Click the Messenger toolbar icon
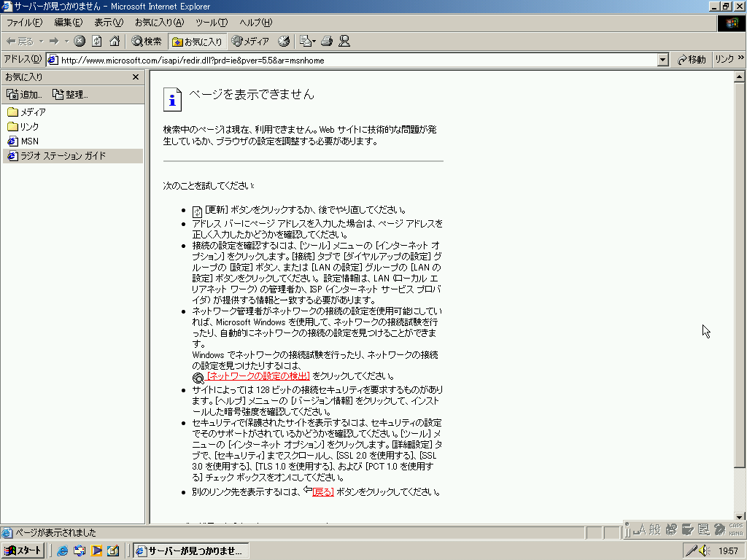 pyautogui.click(x=344, y=42)
